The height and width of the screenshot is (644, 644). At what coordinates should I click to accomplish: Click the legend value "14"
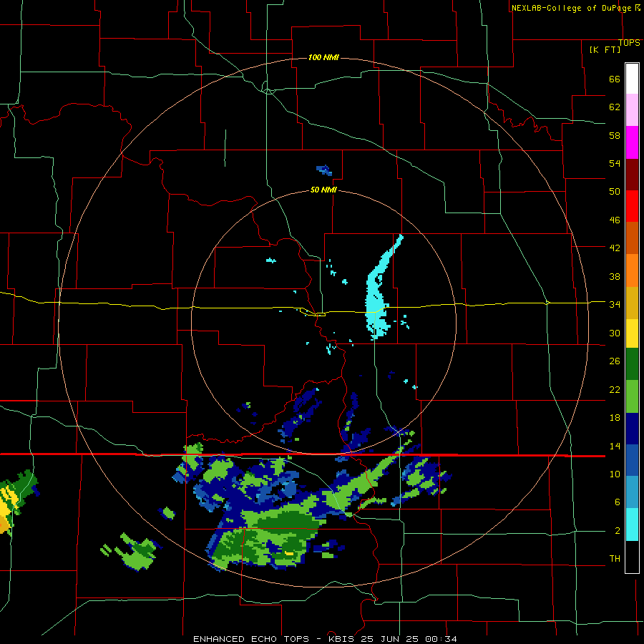point(615,446)
